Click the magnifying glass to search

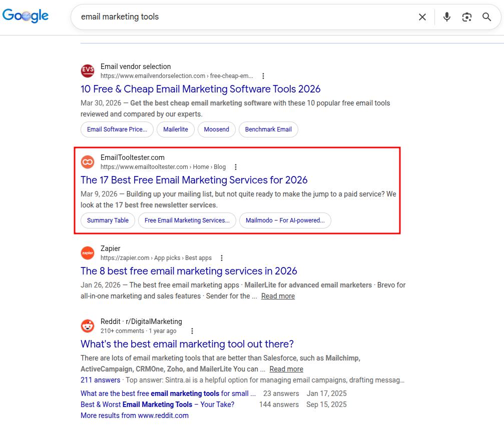pos(486,16)
